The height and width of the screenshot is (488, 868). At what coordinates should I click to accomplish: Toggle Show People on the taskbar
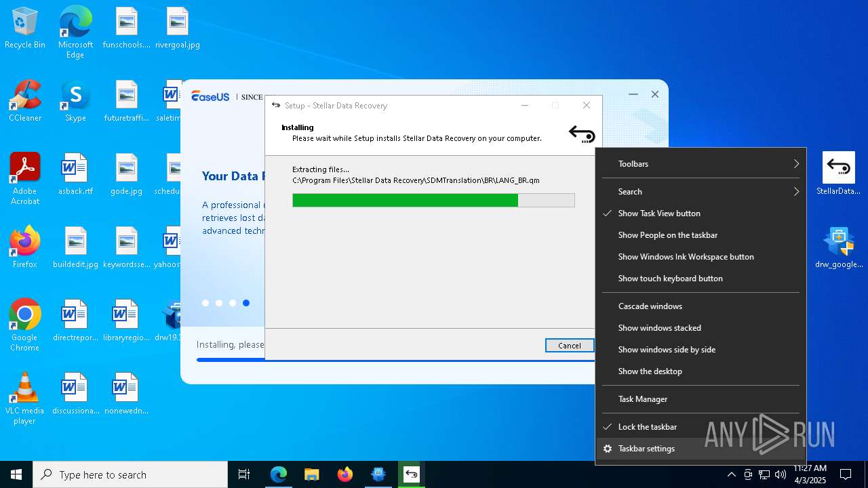click(x=701, y=235)
